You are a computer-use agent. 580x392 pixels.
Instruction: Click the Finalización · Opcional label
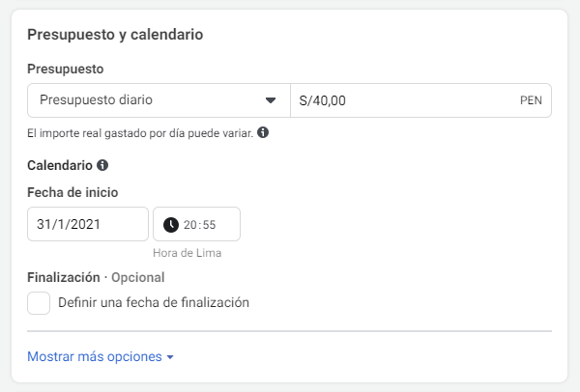[x=96, y=277]
